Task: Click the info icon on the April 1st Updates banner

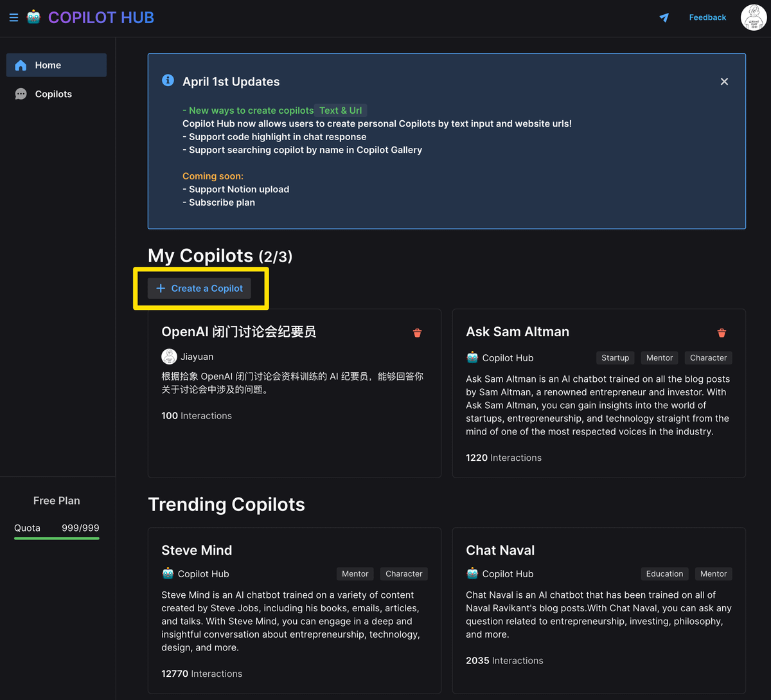Action: pyautogui.click(x=168, y=80)
